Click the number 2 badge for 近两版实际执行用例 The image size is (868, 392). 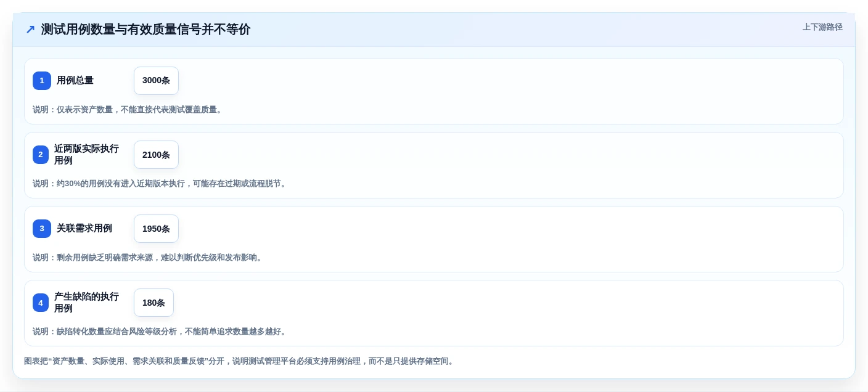tap(41, 155)
